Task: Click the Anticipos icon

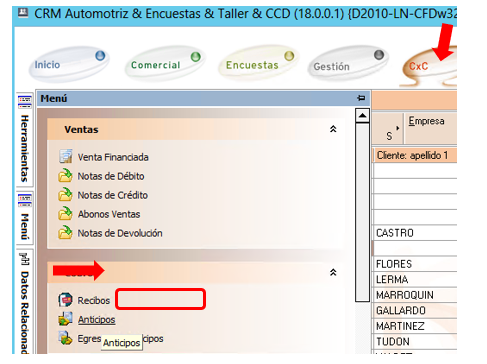Action: [x=65, y=319]
